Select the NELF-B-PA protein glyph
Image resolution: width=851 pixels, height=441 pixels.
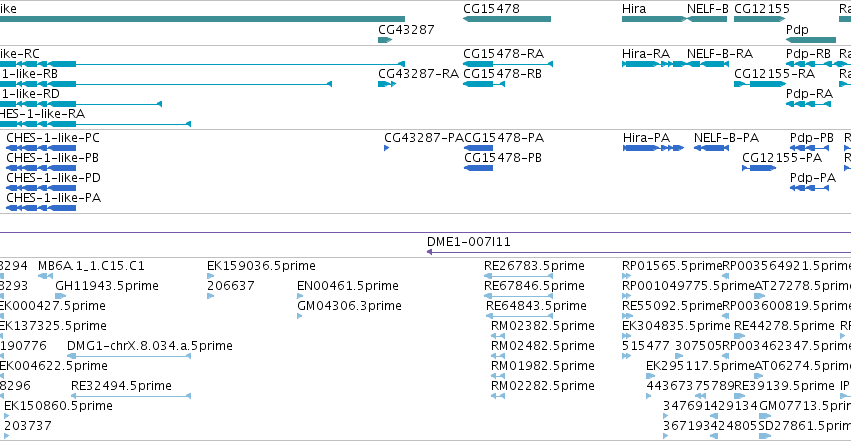(711, 148)
